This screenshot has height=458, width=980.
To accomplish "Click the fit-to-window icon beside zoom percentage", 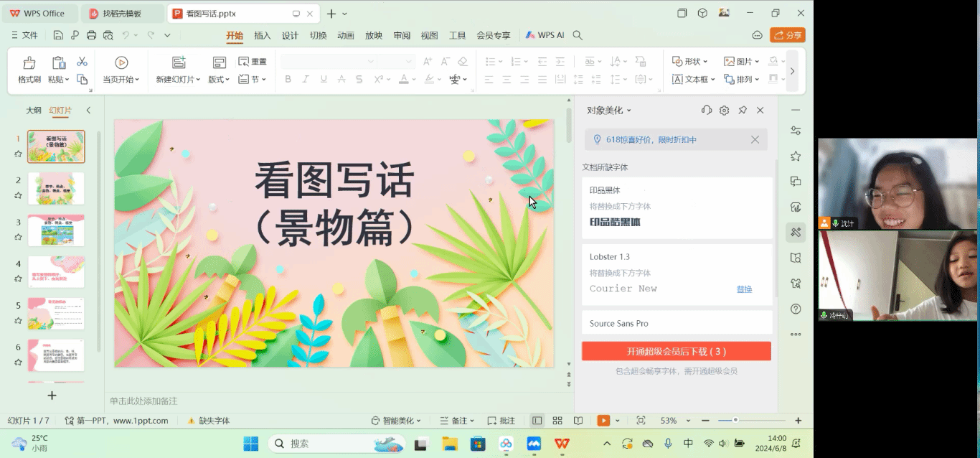I will [x=641, y=421].
